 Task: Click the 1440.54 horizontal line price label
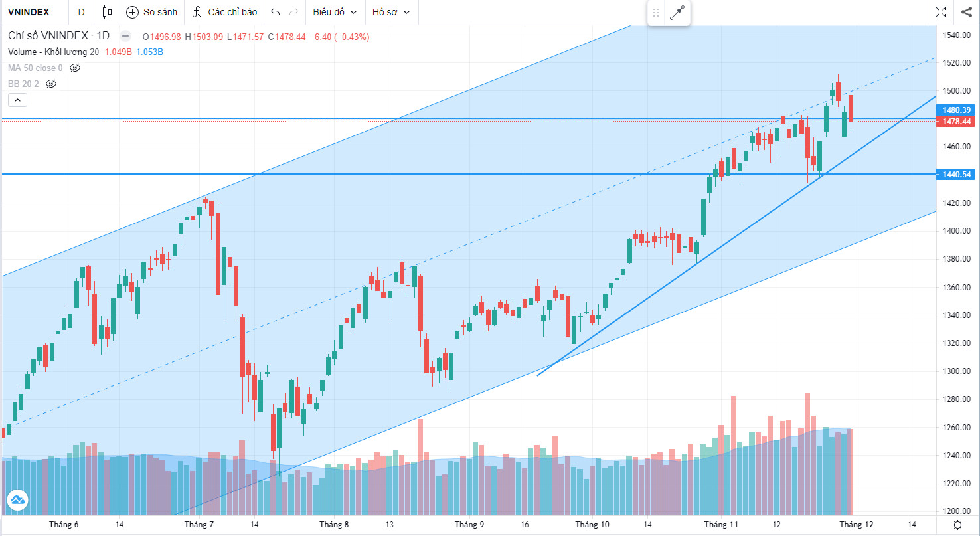tap(957, 175)
